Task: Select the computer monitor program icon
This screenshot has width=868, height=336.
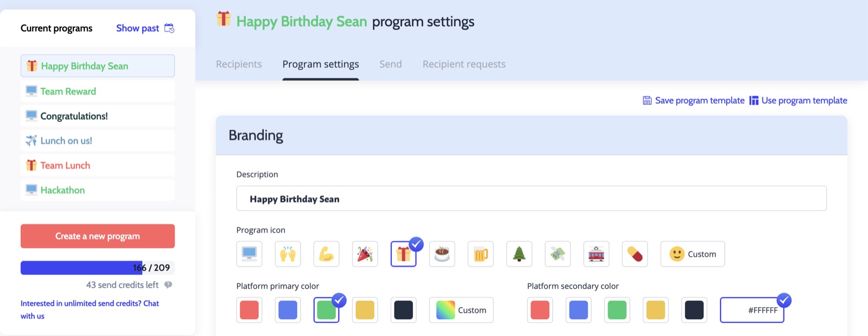Action: pos(250,254)
